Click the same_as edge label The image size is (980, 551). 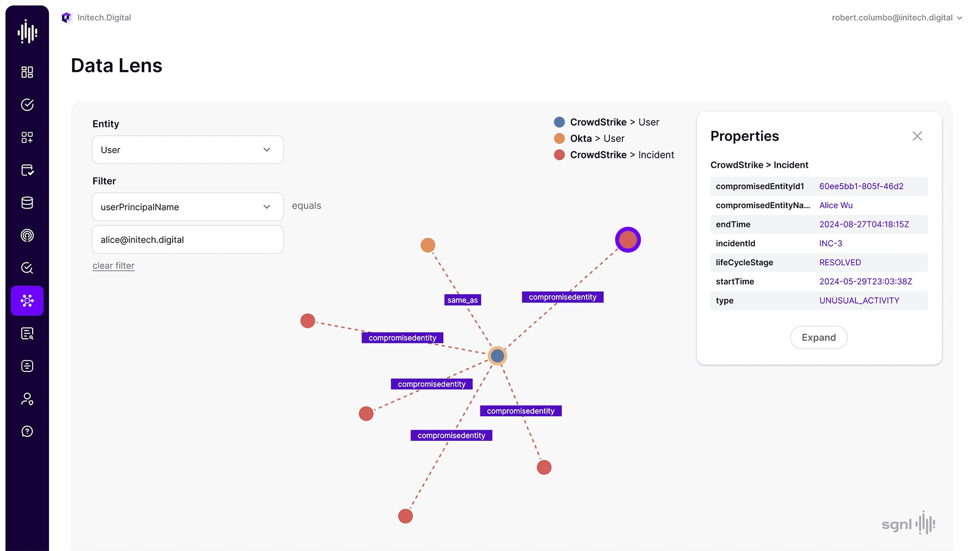pos(462,300)
